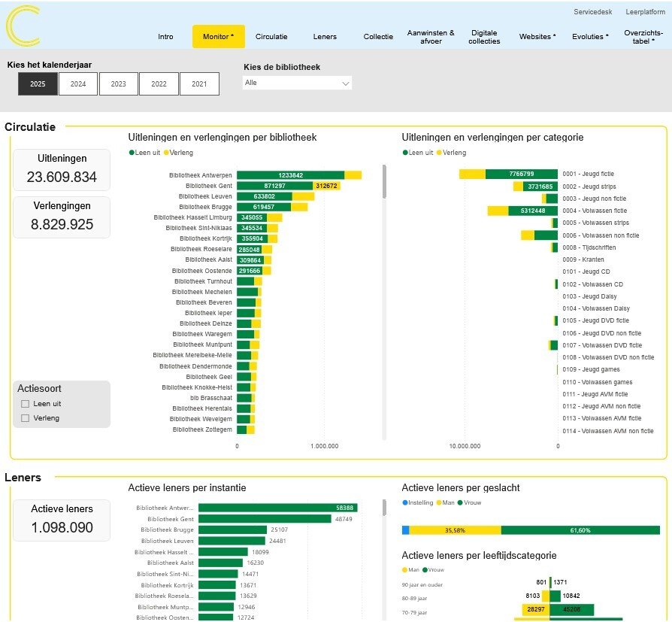
Task: Click 0102 - Volwassen CD label
Action: (x=593, y=284)
